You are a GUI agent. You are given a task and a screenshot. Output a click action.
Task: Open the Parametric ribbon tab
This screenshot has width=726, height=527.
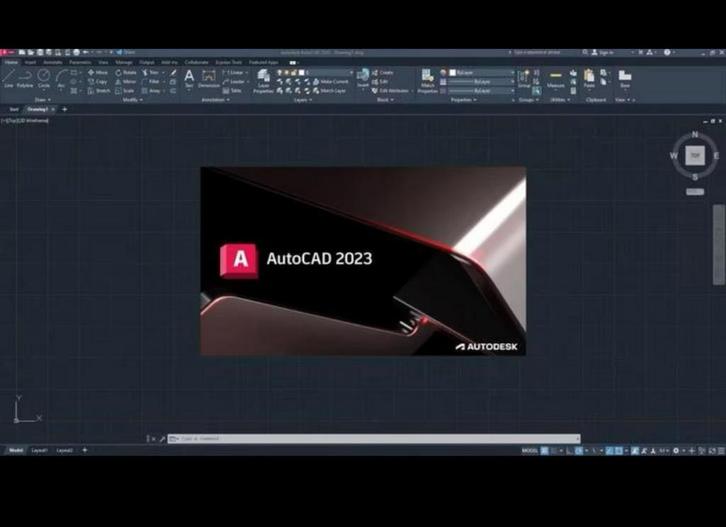click(x=80, y=62)
